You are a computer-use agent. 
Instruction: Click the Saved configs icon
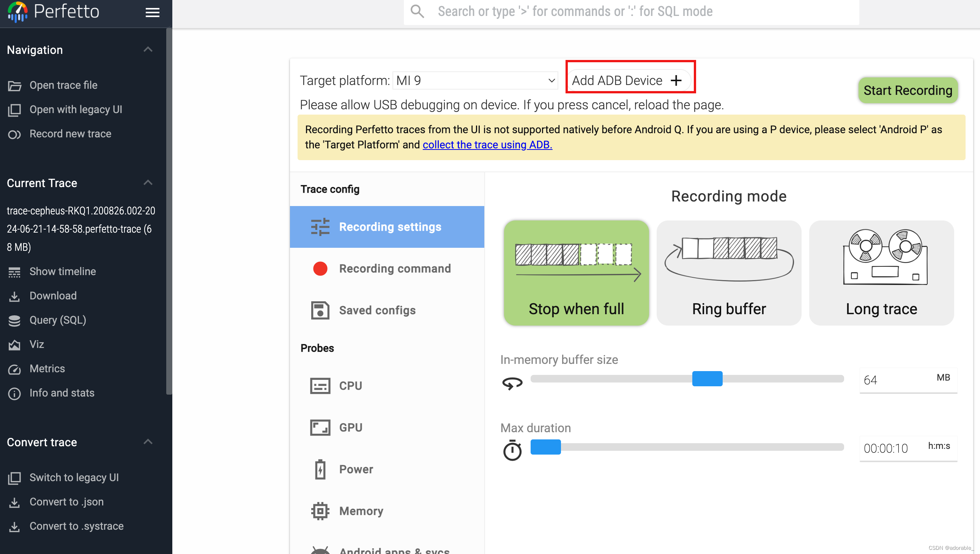[319, 310]
